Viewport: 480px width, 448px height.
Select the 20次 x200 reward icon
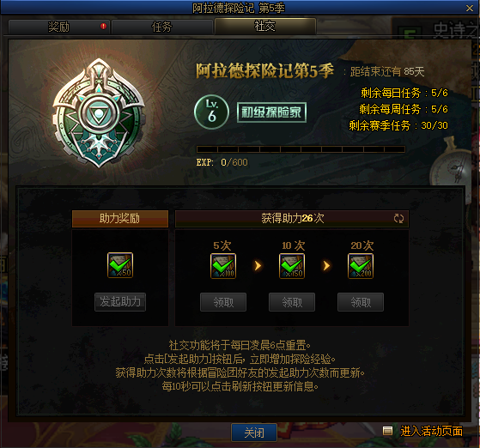(x=361, y=266)
